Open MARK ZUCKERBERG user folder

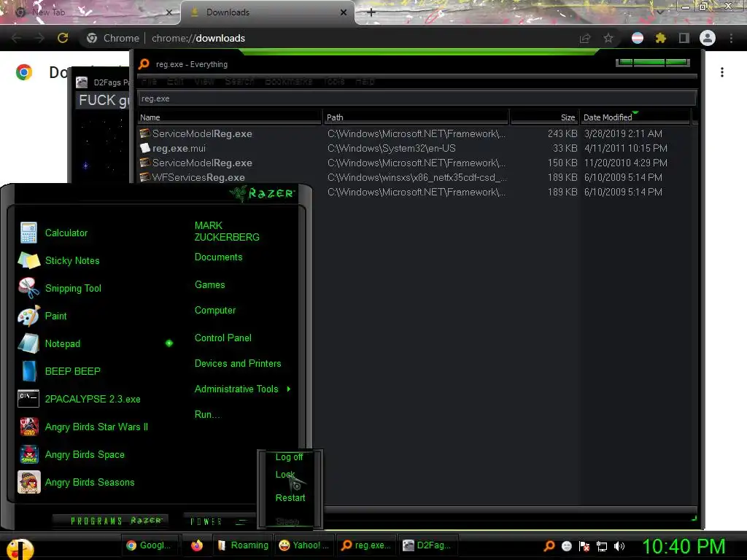pyautogui.click(x=227, y=231)
